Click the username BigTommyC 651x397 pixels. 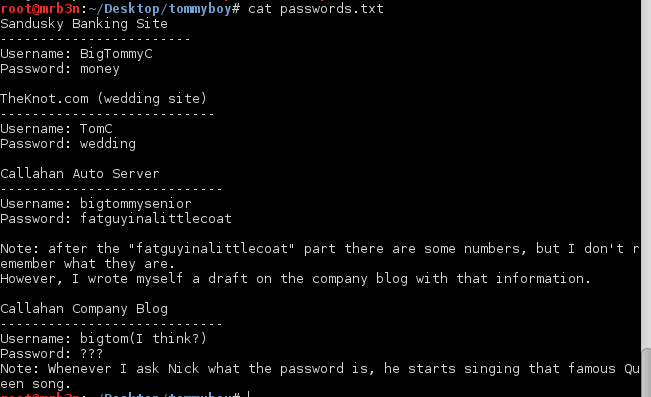pos(116,54)
